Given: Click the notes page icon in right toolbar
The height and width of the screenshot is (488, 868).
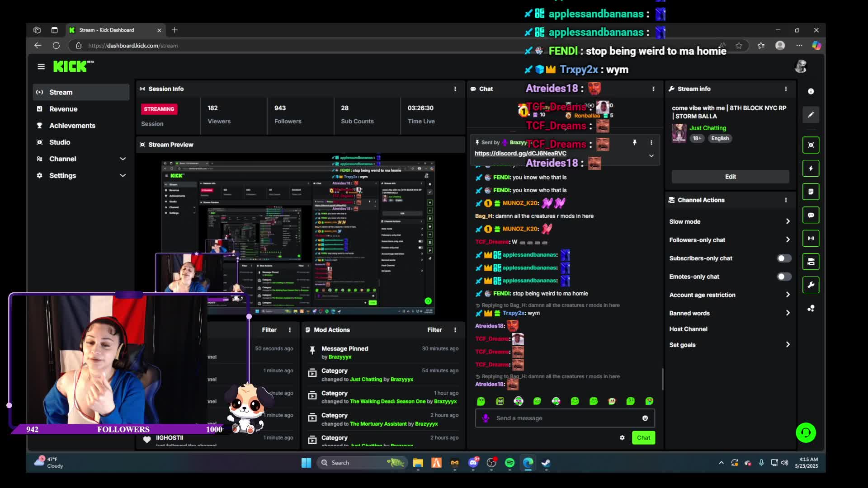Looking at the screenshot, I should pyautogui.click(x=811, y=192).
